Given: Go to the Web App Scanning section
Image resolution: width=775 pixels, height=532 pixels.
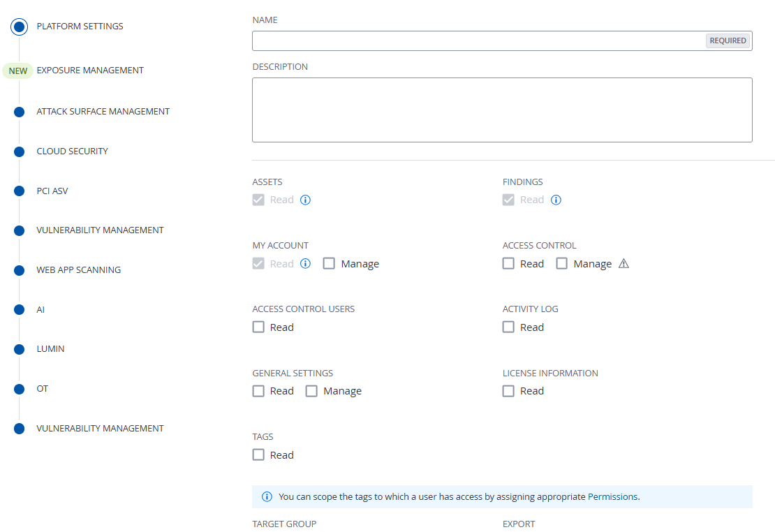Looking at the screenshot, I should [x=78, y=270].
